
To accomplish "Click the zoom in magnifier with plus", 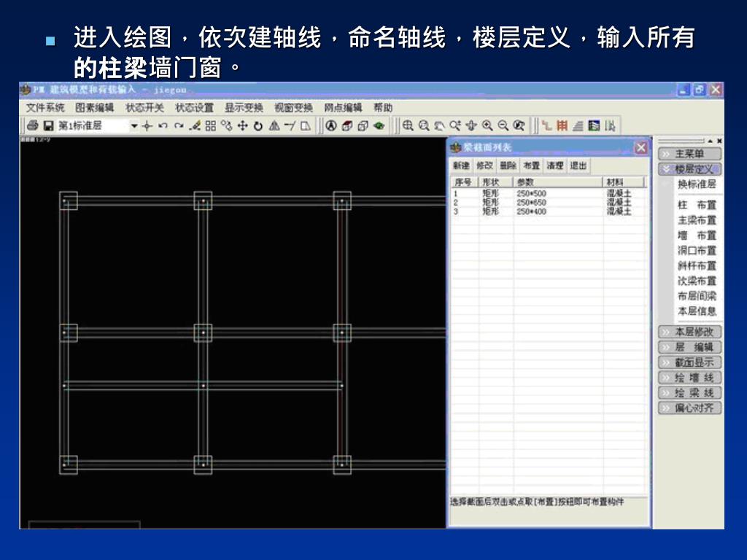I will tap(487, 125).
